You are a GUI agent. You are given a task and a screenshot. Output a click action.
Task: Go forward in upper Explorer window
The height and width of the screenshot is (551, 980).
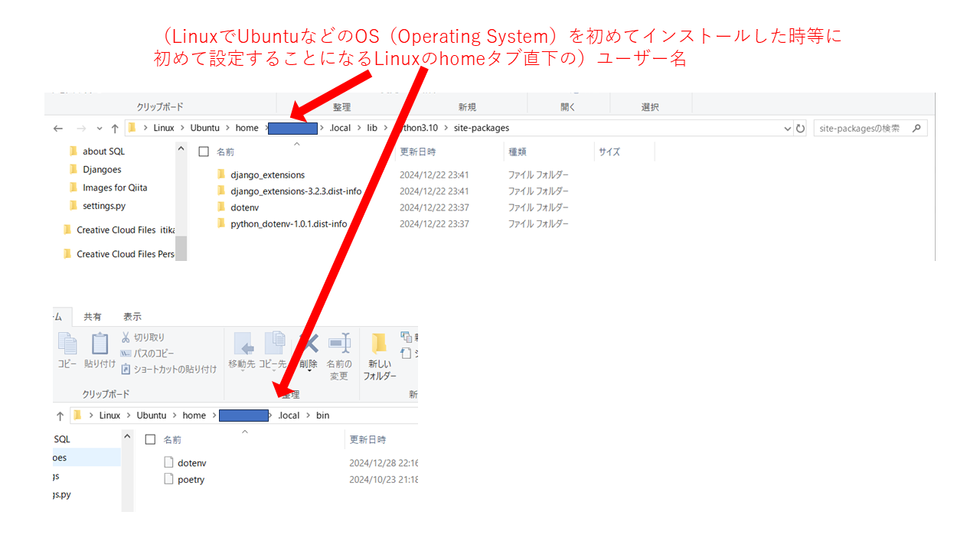point(80,129)
